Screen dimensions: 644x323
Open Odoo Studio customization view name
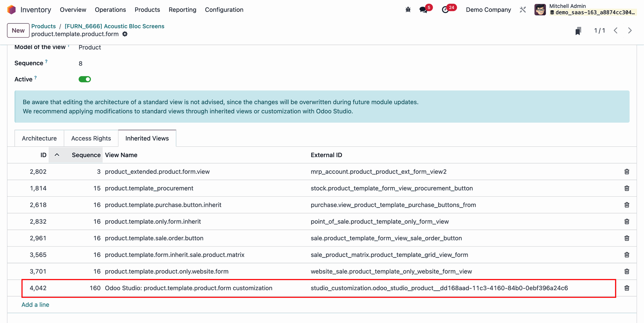(x=189, y=288)
